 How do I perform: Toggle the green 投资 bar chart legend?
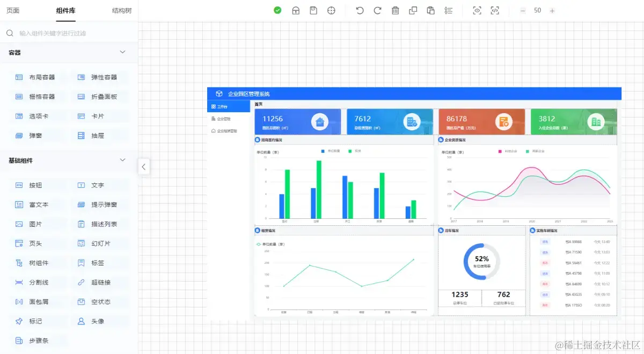(x=354, y=151)
